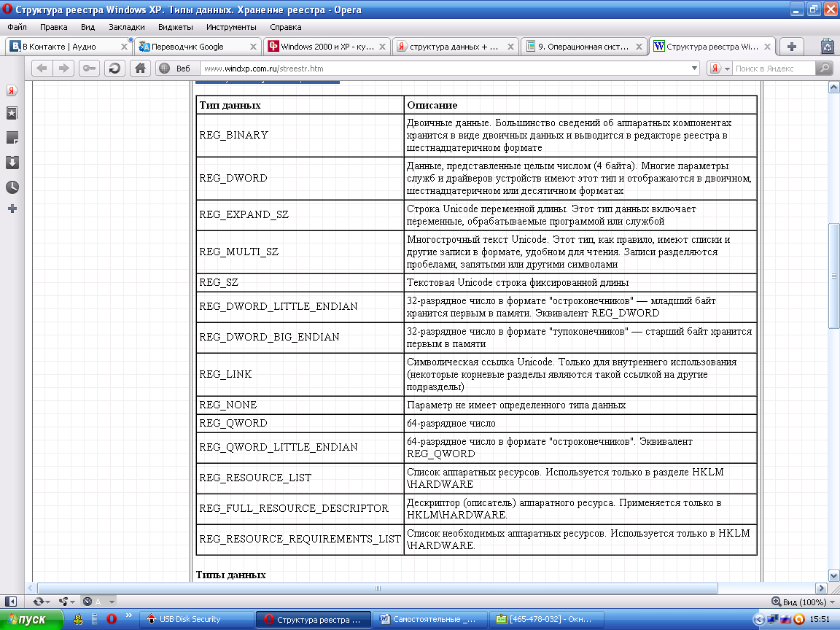The height and width of the screenshot is (630, 840).
Task: Open the address bar history dropdown
Action: click(694, 68)
